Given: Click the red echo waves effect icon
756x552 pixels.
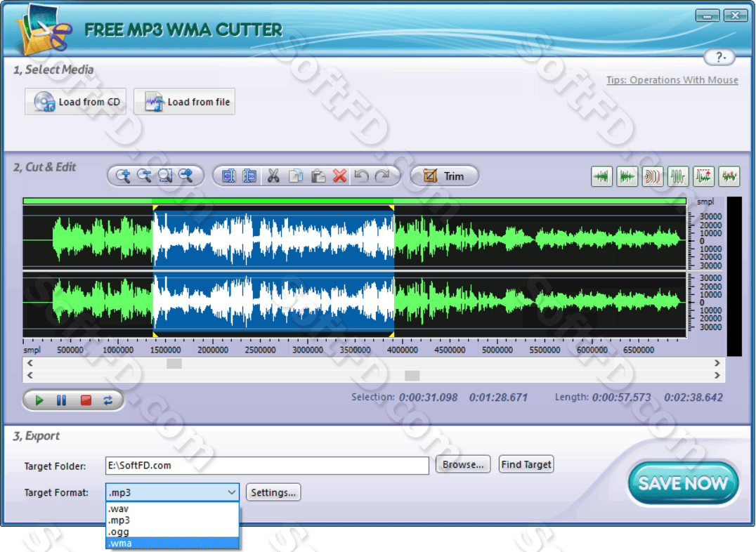Looking at the screenshot, I should point(652,176).
